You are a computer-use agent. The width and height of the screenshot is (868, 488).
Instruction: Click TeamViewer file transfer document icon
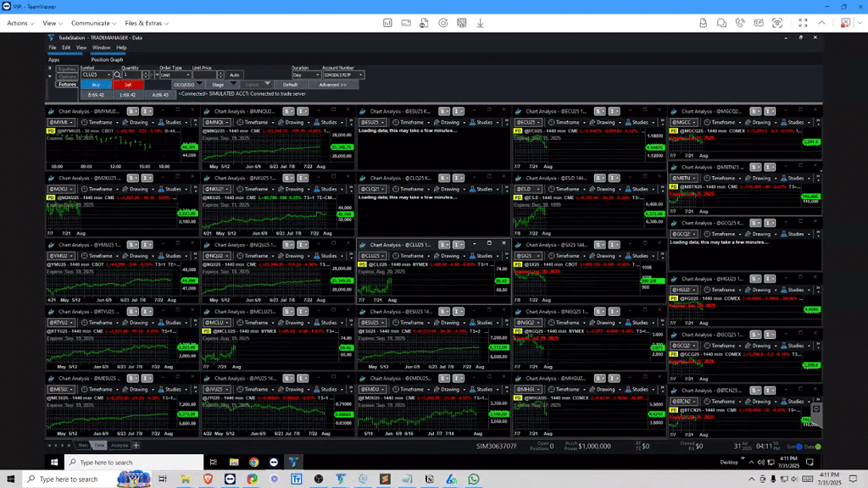coord(424,23)
